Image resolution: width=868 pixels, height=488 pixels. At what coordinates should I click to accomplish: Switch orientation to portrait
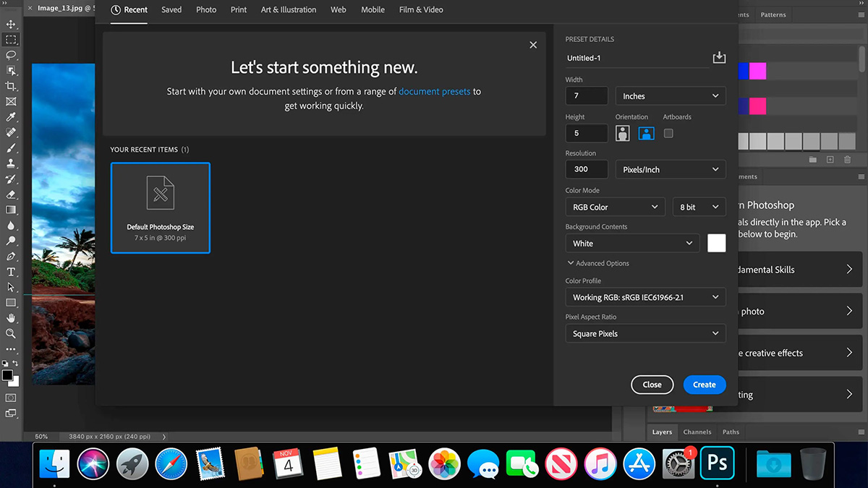click(622, 133)
